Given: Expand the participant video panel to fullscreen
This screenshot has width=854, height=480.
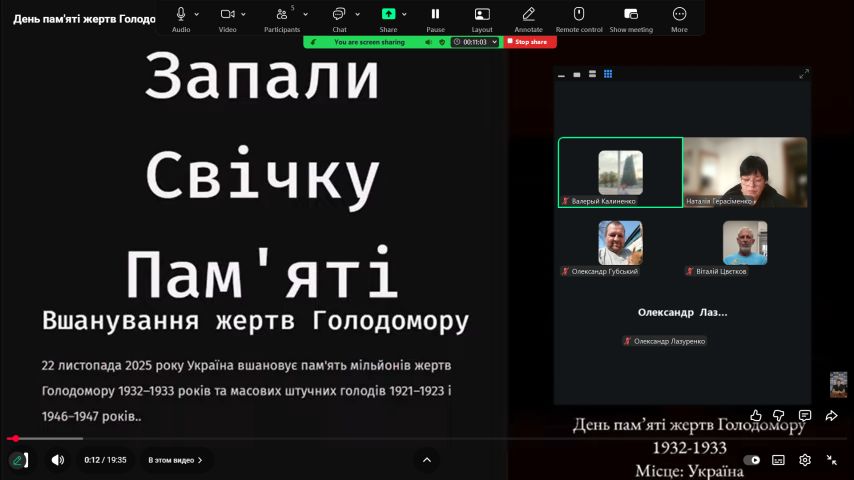Looking at the screenshot, I should [803, 74].
